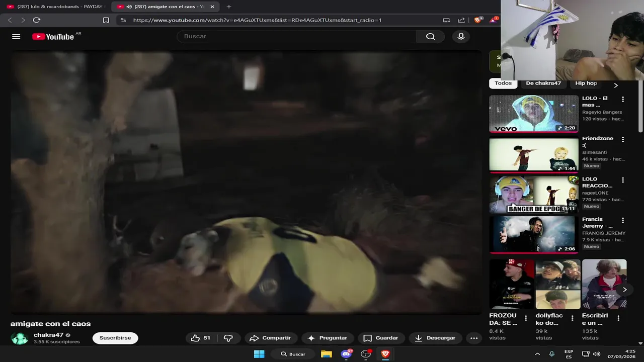Show next Shorts with arrow

(624, 290)
